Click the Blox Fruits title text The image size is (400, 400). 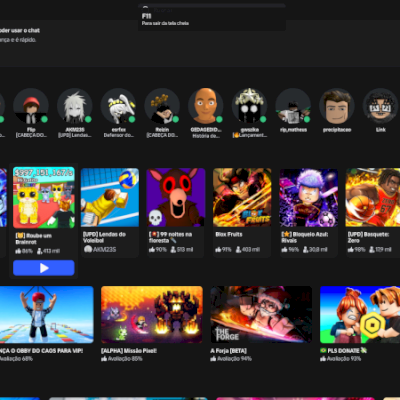(229, 234)
